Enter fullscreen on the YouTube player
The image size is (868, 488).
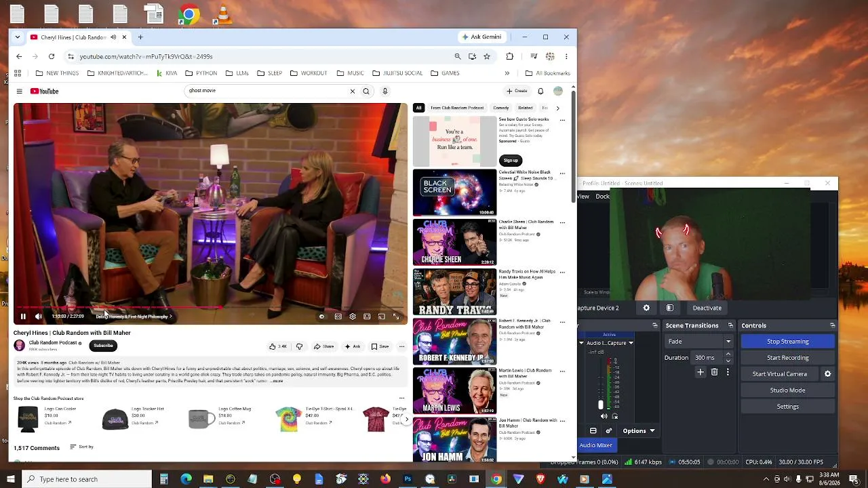pos(396,317)
